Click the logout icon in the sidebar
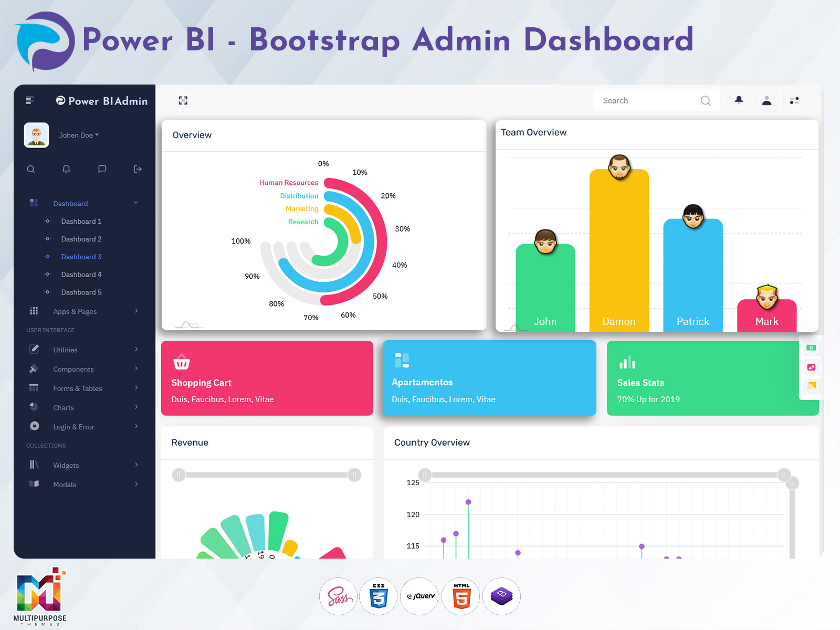Screen dimensions: 840x630 pyautogui.click(x=137, y=169)
